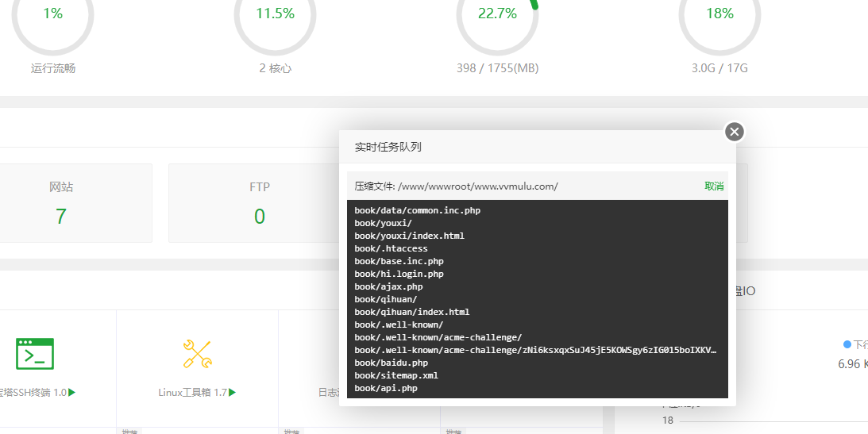Click the 压缩文件 path text

456,186
